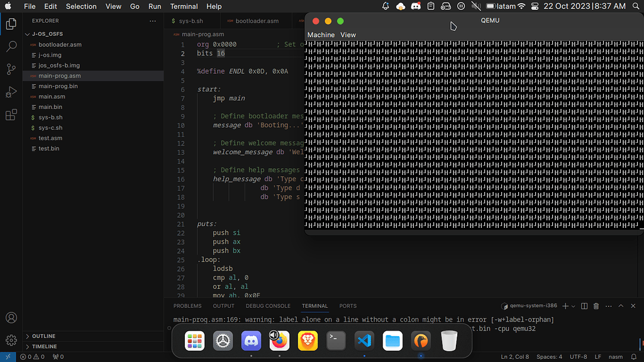Open Control Center in menu bar

pyautogui.click(x=535, y=6)
